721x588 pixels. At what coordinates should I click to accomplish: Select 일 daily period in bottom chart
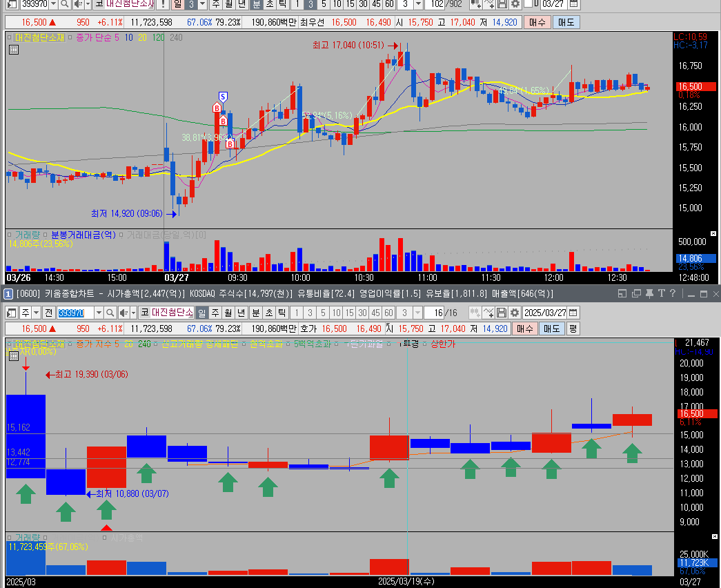202,313
